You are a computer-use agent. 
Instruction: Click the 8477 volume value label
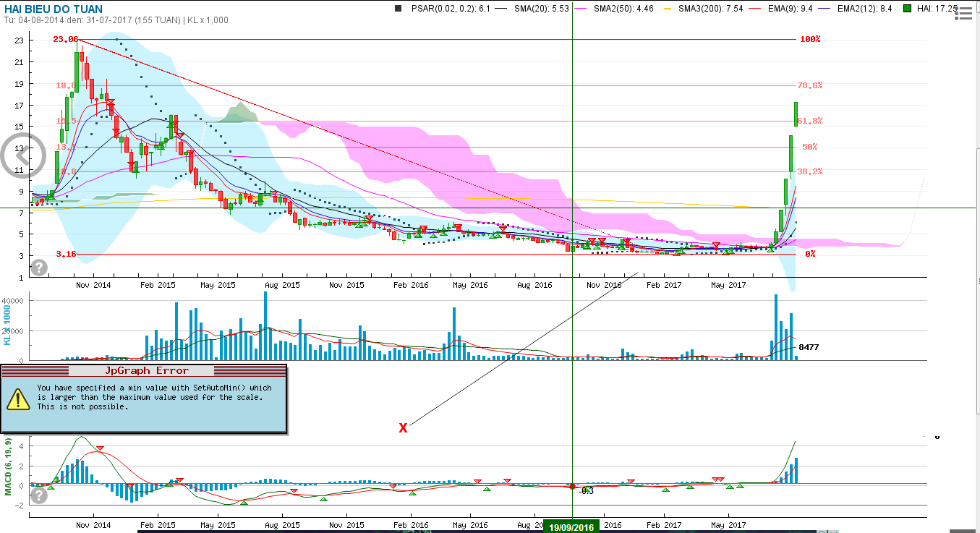tap(809, 347)
